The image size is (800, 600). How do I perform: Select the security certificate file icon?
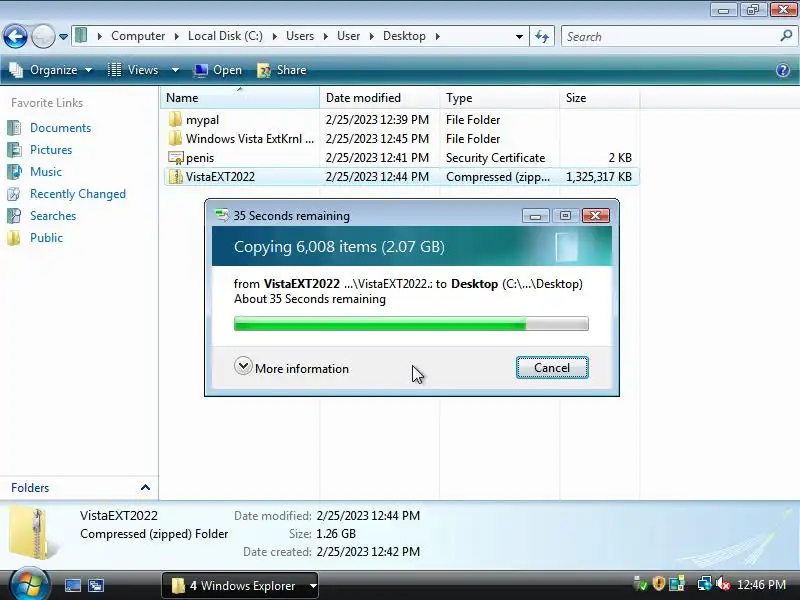pos(176,158)
